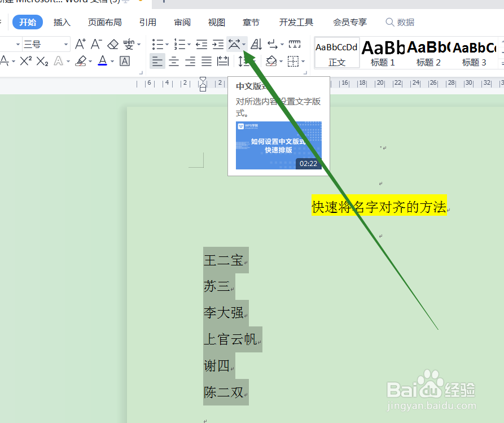This screenshot has height=423, width=504.
Task: Toggle center paragraph alignment
Action: tap(174, 61)
